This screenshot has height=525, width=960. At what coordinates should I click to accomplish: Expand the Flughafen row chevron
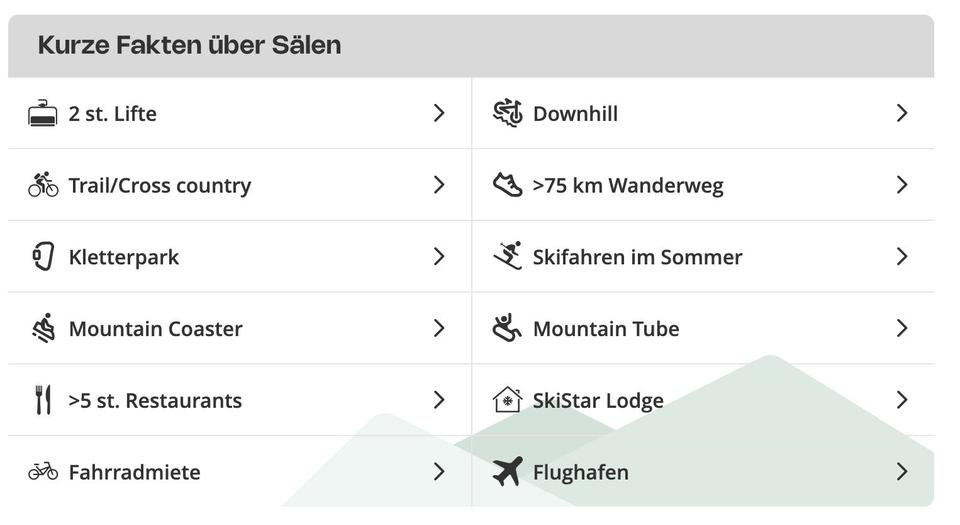[x=902, y=471]
